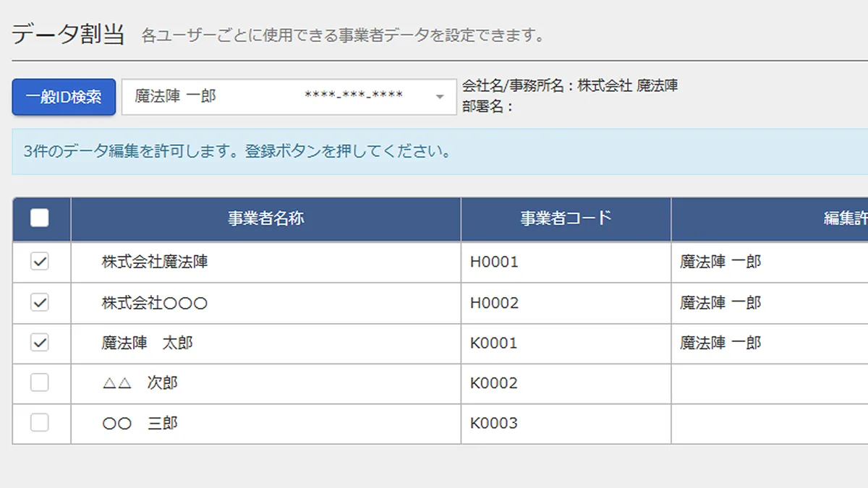Enable the checkbox for △△ 次郎
Screen dimensions: 868x488
coord(40,383)
